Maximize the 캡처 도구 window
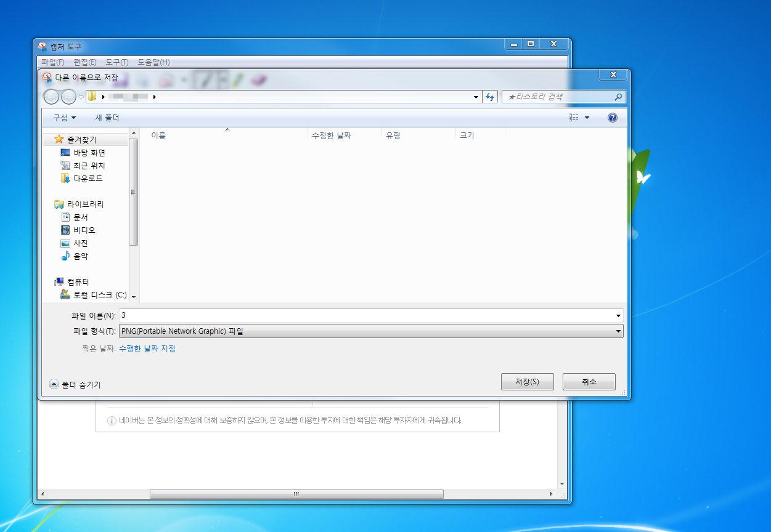The width and height of the screenshot is (771, 532). (x=531, y=44)
